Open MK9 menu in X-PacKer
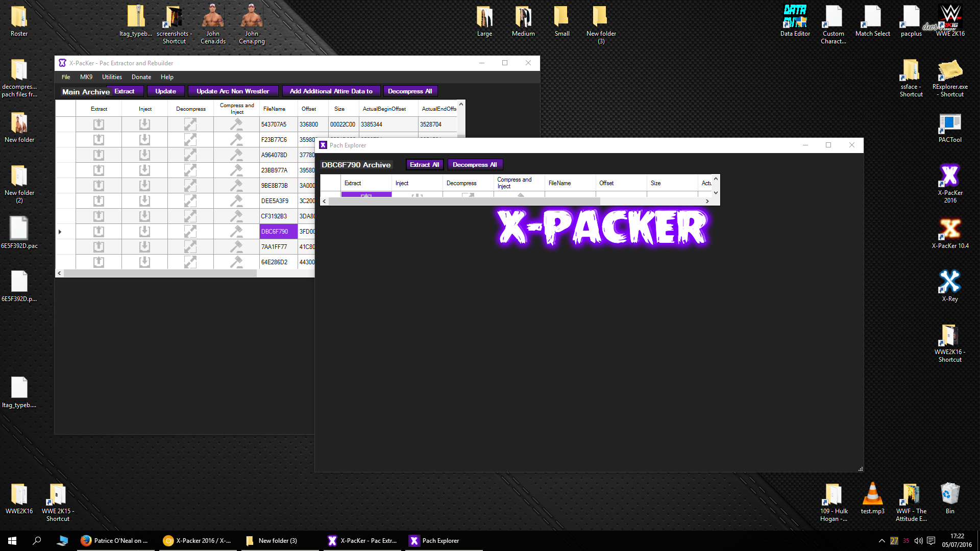Viewport: 980px width, 551px height. coord(86,77)
